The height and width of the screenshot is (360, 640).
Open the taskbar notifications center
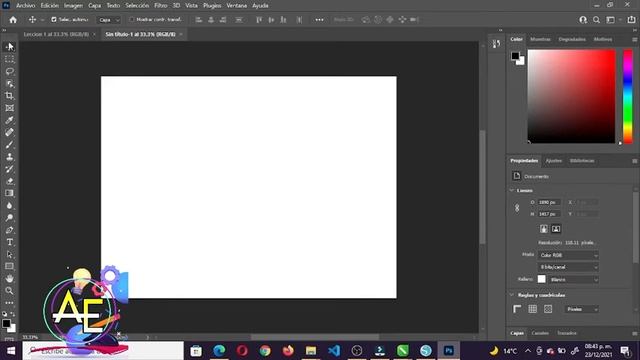point(624,351)
